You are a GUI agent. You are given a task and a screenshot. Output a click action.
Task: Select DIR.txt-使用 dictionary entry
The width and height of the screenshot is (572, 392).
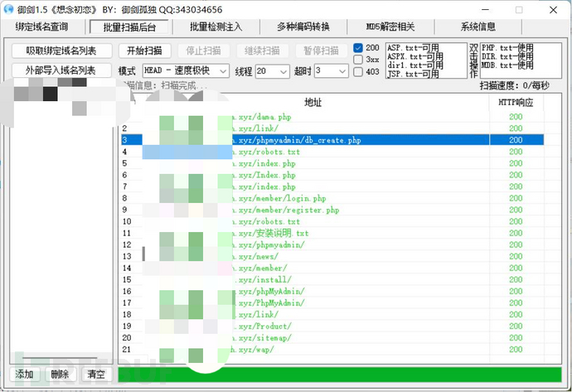tap(507, 56)
